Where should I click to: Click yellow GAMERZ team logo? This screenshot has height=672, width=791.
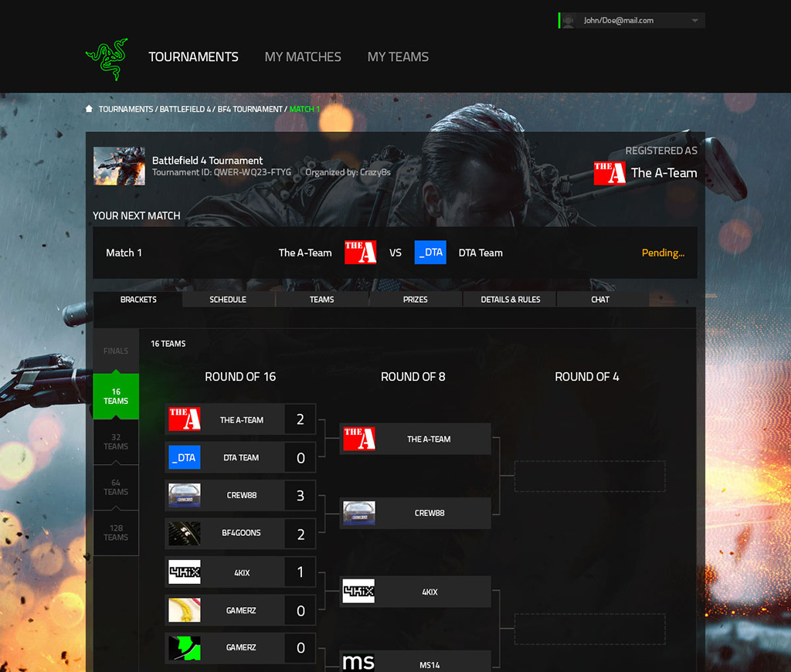[x=185, y=610]
